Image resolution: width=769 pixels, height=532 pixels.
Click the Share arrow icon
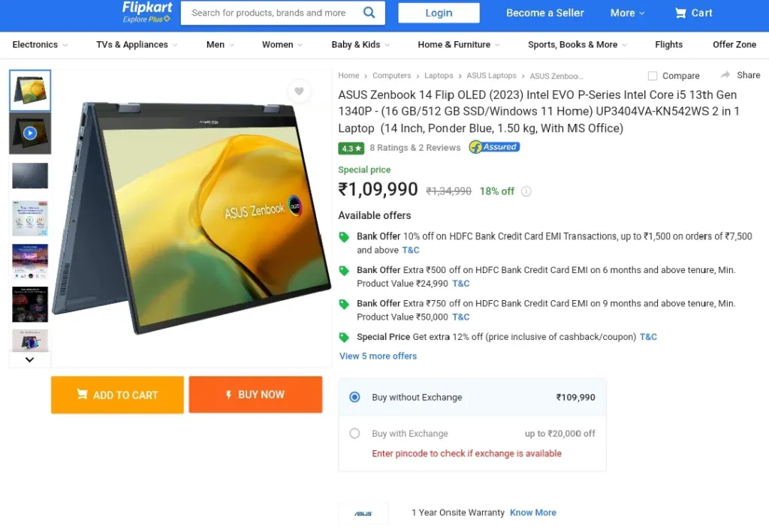tap(725, 75)
